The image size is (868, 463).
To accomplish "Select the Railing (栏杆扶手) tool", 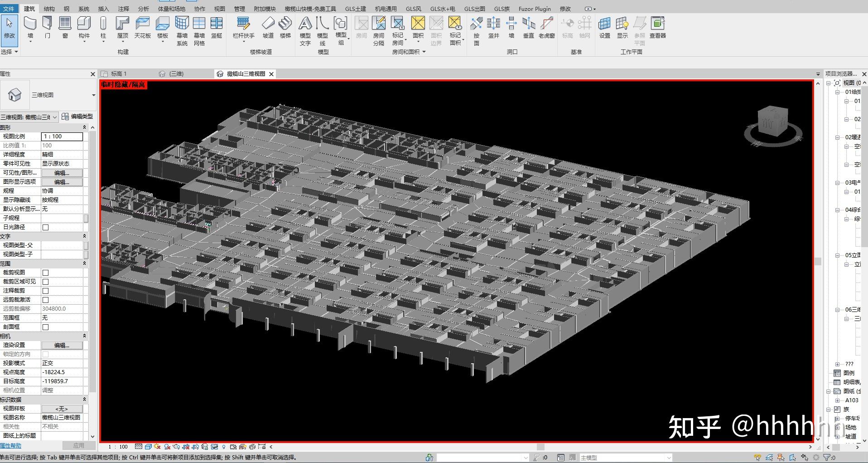I will tap(244, 29).
